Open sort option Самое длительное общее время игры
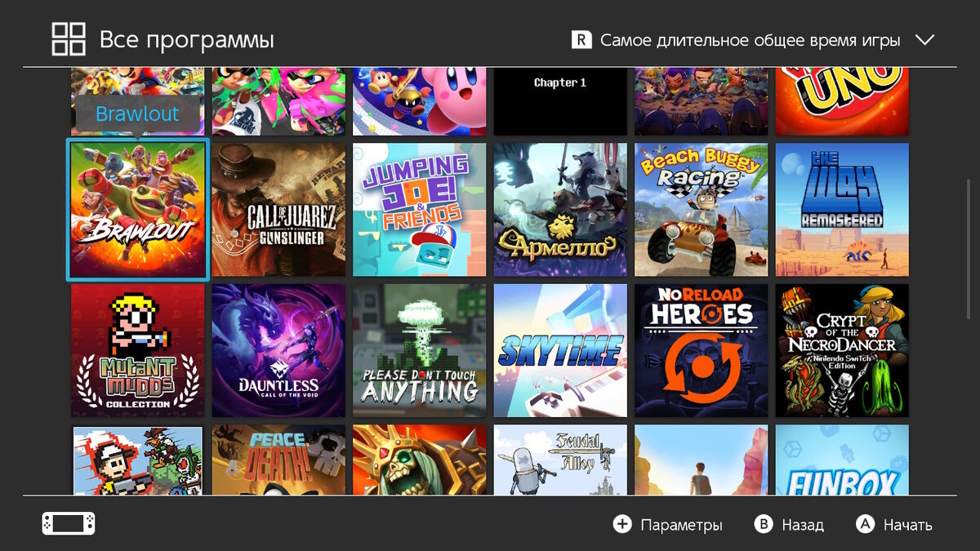980x551 pixels. click(750, 40)
